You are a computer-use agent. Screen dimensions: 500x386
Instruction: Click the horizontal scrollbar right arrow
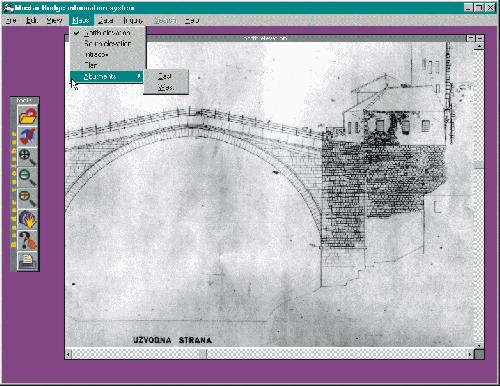tap(470, 354)
